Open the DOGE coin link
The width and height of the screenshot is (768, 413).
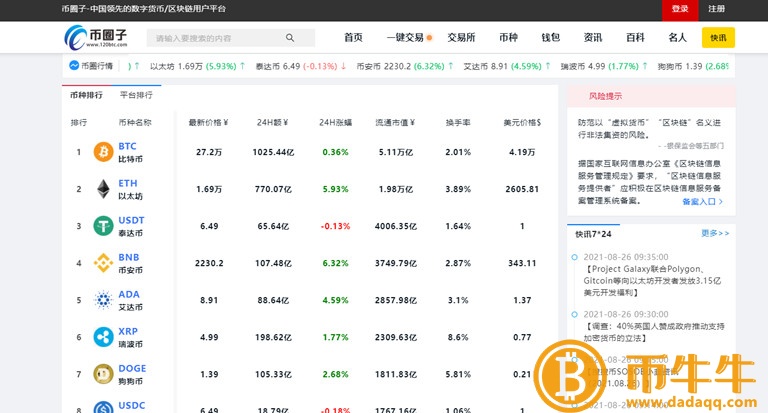tap(132, 368)
